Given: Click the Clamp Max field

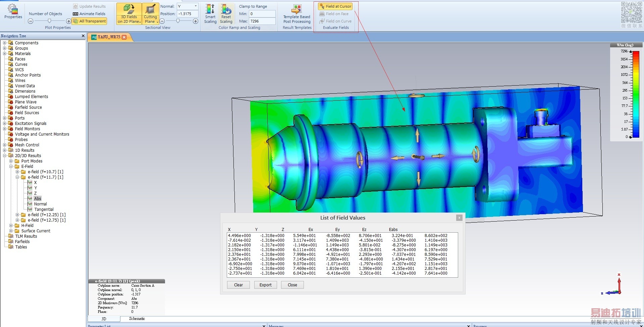Looking at the screenshot, I should pyautogui.click(x=262, y=21).
